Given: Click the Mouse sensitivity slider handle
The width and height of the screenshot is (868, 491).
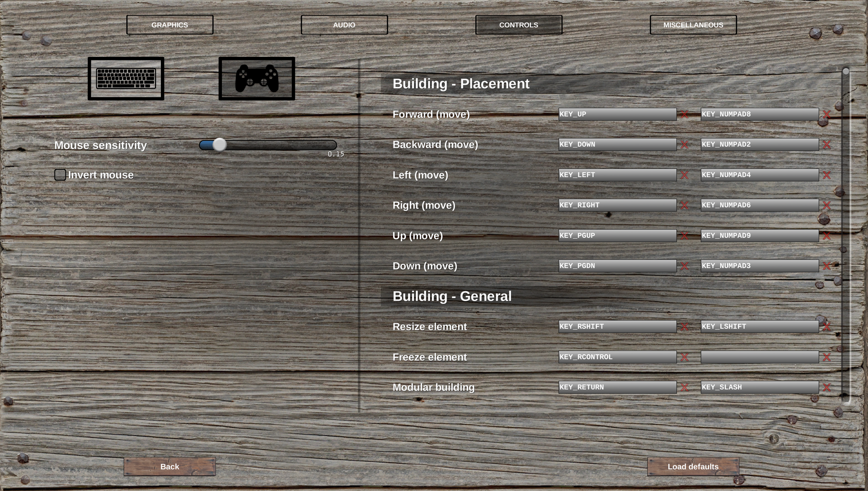Looking at the screenshot, I should click(219, 145).
